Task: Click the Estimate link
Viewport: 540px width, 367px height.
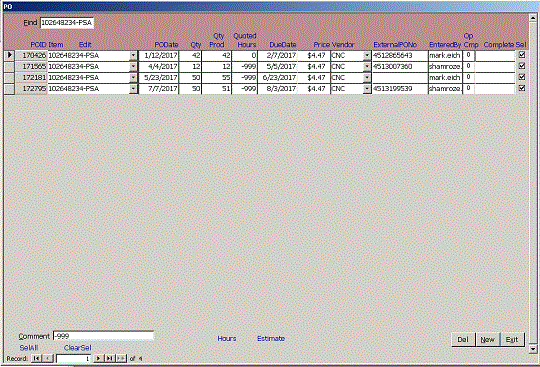Action: pos(271,338)
